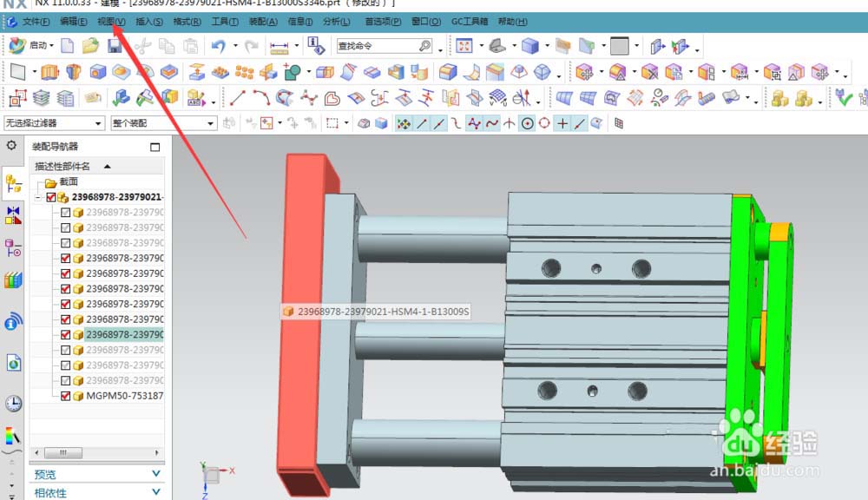This screenshot has width=868, height=500.
Task: Open the Fit view dropdown arrow
Action: [482, 45]
